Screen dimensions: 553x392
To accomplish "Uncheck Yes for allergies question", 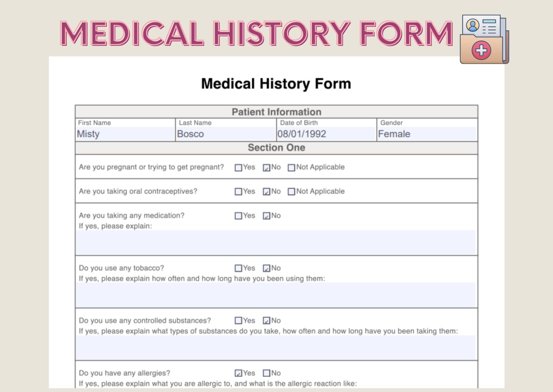I will click(x=238, y=373).
